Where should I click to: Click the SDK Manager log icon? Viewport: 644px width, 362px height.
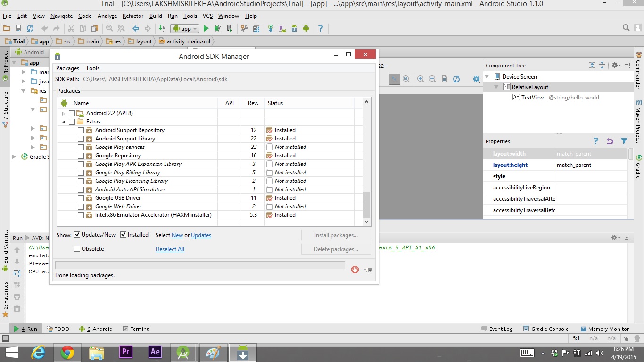pyautogui.click(x=368, y=270)
